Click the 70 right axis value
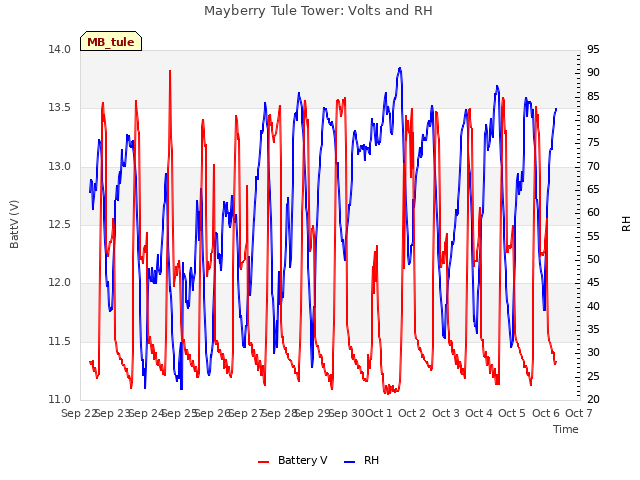This screenshot has height=480, width=640. (593, 166)
